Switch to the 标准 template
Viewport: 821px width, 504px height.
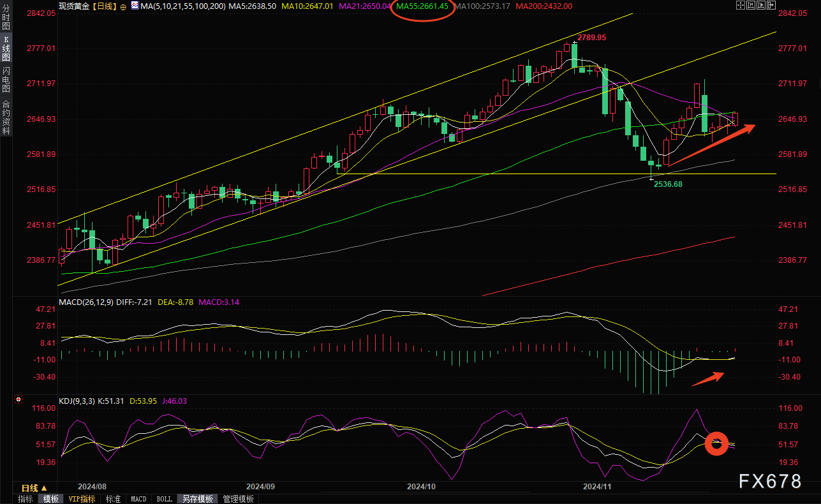113,499
